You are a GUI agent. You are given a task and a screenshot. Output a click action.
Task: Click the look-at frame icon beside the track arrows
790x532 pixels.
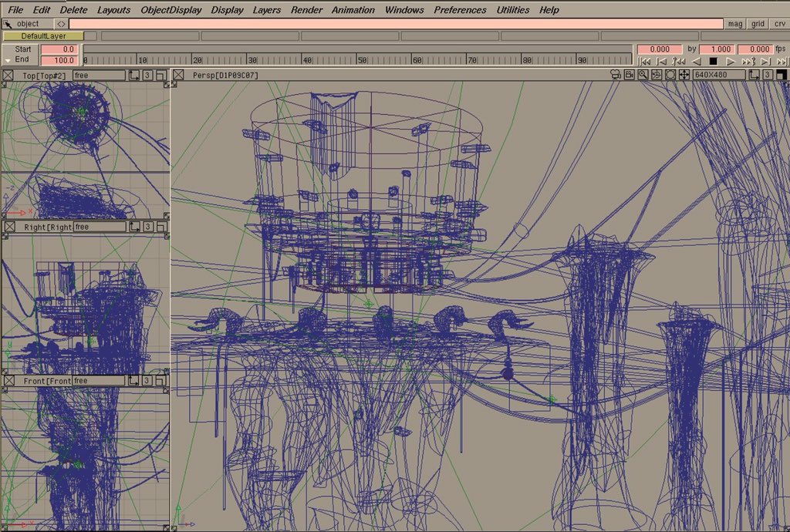(670, 75)
